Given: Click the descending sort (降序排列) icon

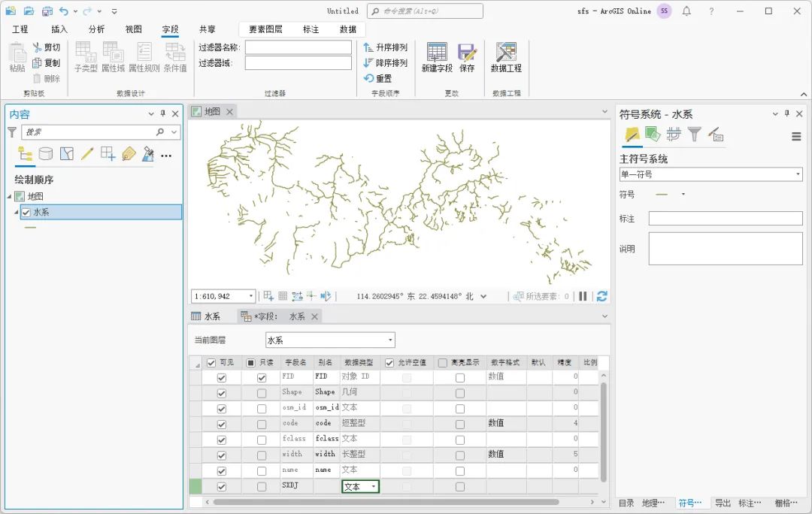Looking at the screenshot, I should pos(368,62).
